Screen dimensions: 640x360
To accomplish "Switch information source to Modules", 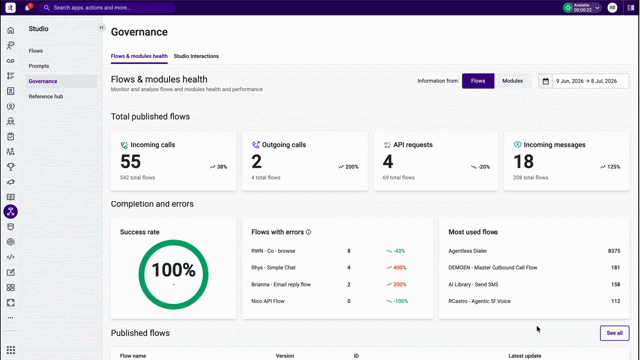I will (512, 81).
